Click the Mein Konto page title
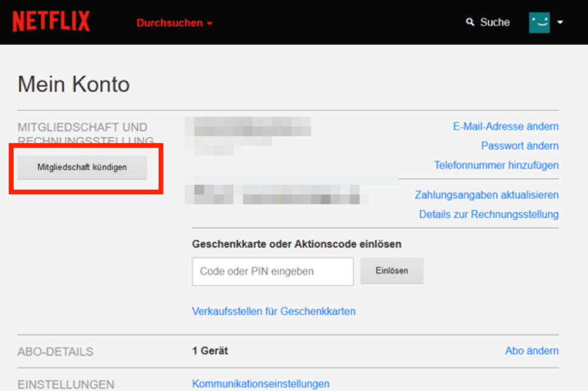Image resolution: width=588 pixels, height=391 pixels. pyautogui.click(x=73, y=84)
